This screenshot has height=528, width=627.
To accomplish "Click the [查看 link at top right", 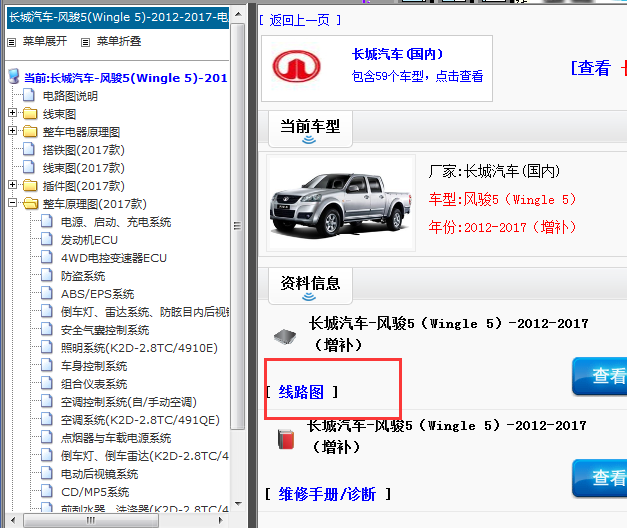I will (591, 68).
